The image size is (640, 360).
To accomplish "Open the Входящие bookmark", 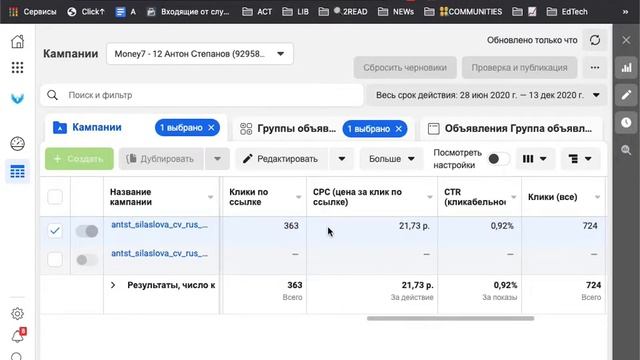I will pyautogui.click(x=188, y=12).
